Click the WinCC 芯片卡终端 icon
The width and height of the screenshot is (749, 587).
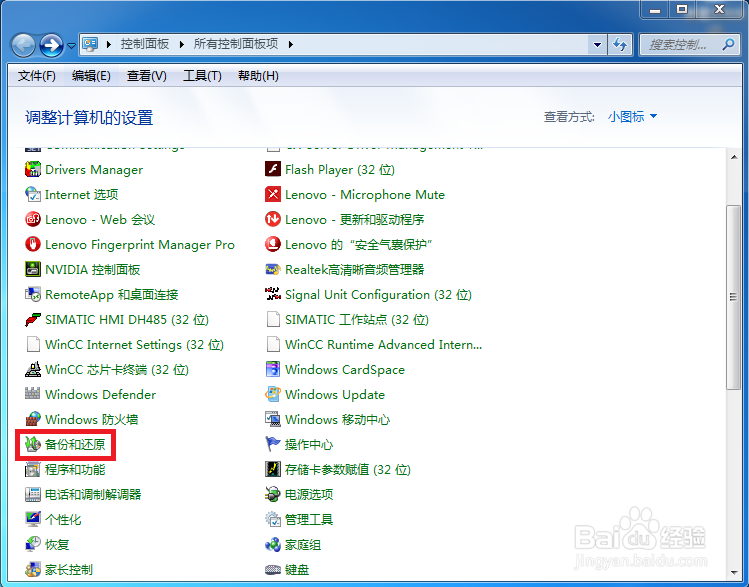(33, 369)
